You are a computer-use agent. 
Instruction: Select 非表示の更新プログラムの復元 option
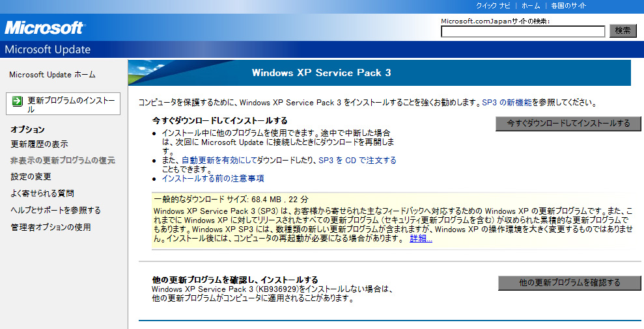point(63,161)
